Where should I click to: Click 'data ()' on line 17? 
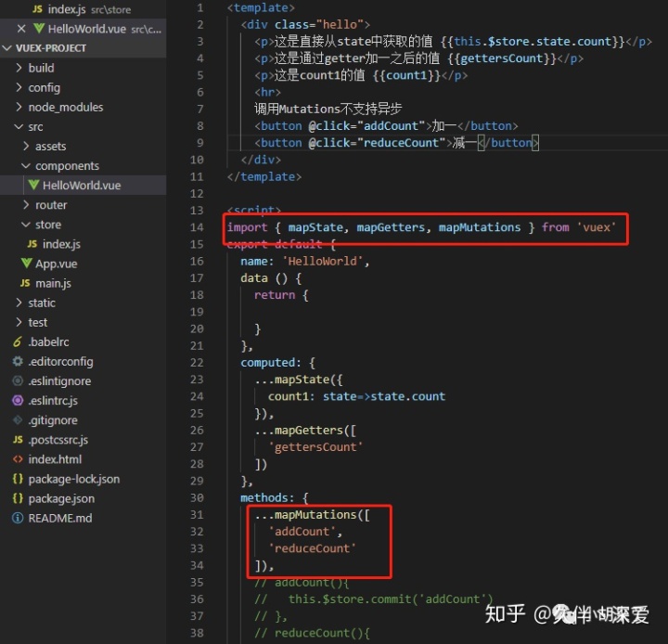point(264,278)
